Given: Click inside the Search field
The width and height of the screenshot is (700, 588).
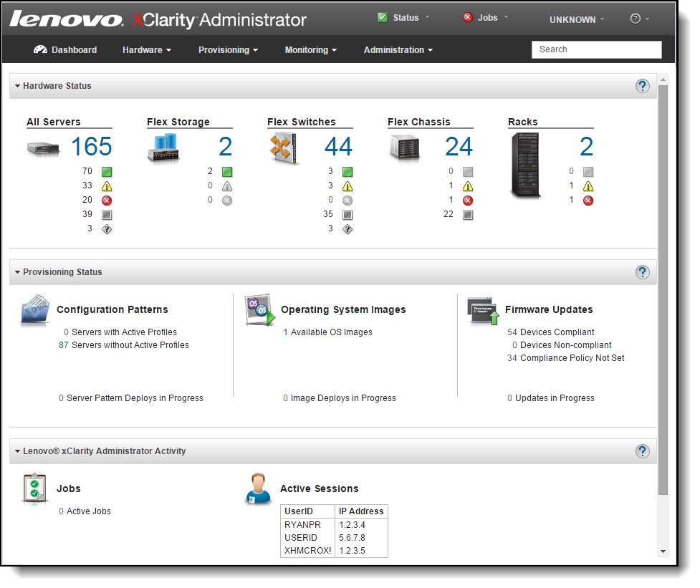Looking at the screenshot, I should (x=596, y=49).
